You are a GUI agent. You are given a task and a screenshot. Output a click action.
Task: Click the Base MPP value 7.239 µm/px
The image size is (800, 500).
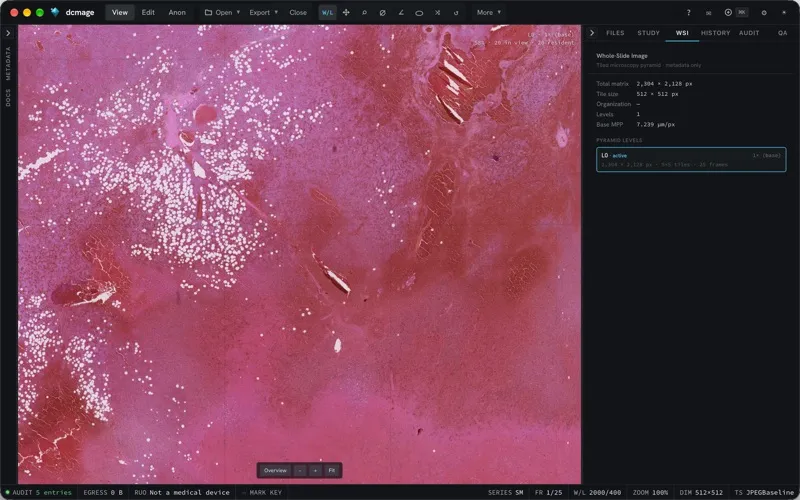656,124
